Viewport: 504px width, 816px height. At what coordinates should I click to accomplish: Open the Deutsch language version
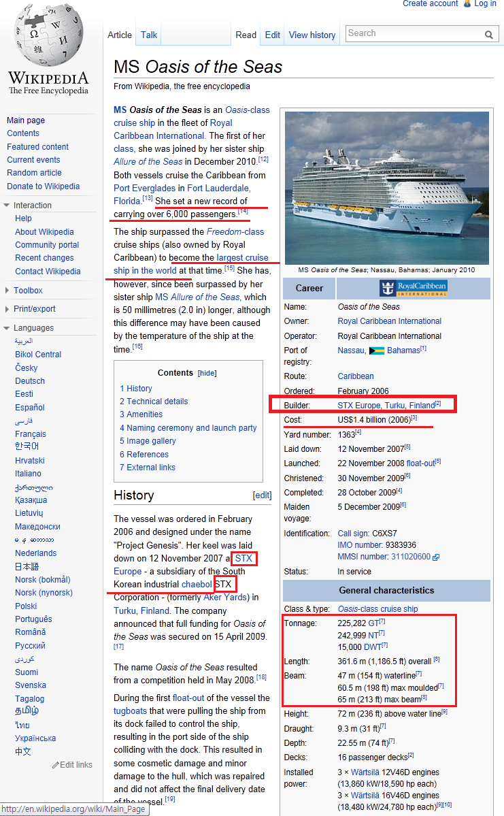coord(30,381)
